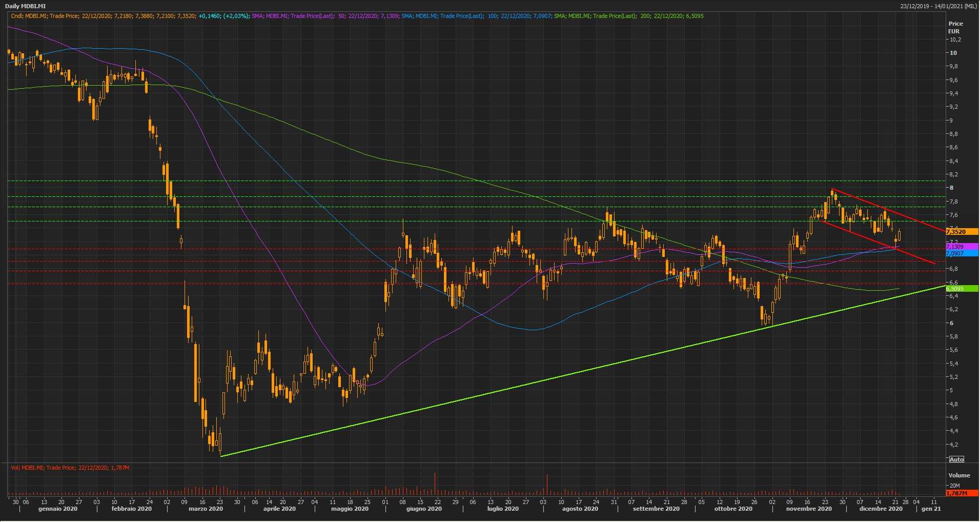Click the 10 price level on the axis
980x522 pixels.
(x=953, y=53)
